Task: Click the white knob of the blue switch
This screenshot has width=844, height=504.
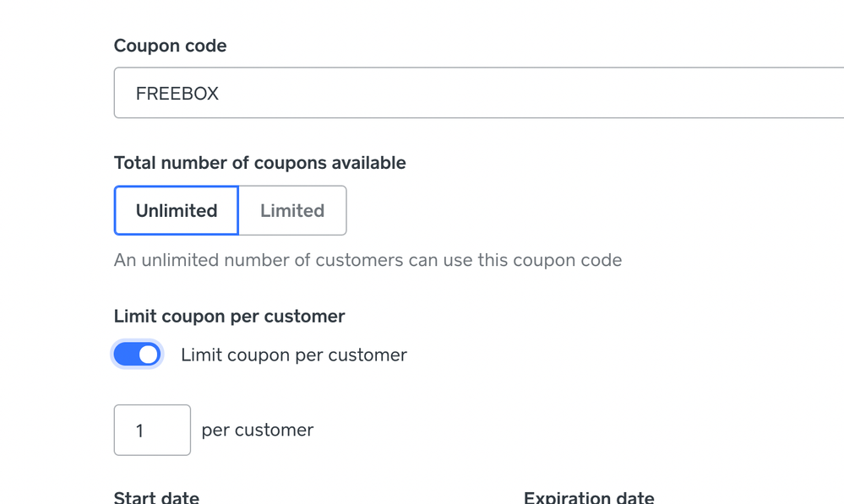Action: point(149,355)
